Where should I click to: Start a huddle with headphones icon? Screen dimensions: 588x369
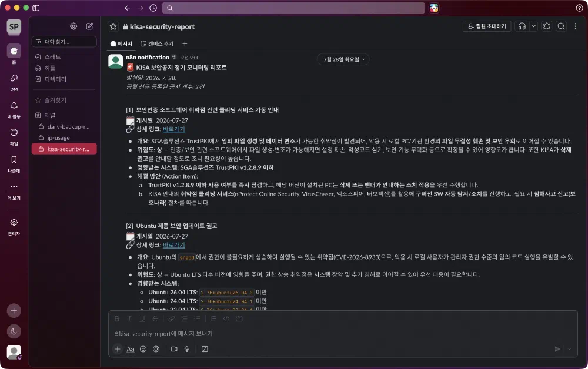(x=522, y=26)
